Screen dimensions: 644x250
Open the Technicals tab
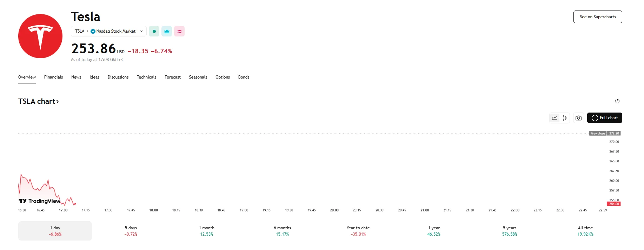(x=146, y=77)
